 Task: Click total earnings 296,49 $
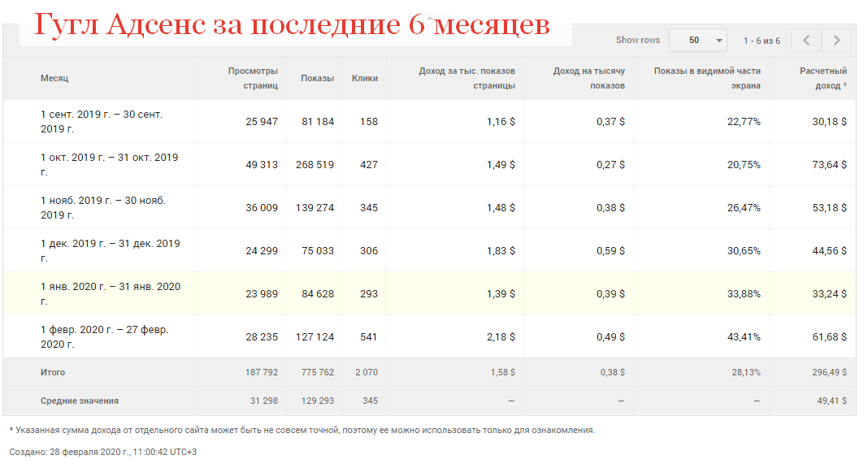(829, 372)
